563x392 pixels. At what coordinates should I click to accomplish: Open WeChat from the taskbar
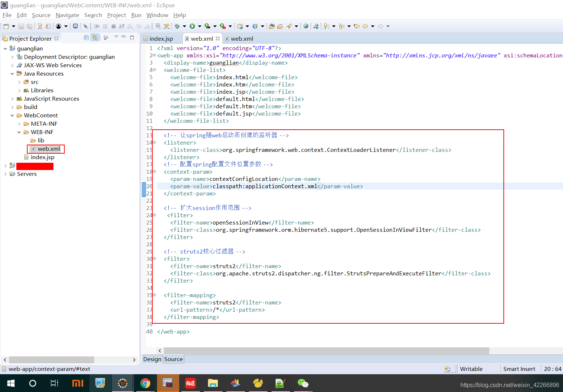[303, 383]
